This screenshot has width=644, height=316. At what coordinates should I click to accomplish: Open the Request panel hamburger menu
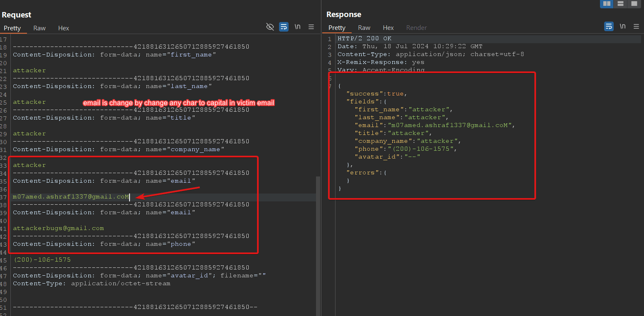(311, 27)
